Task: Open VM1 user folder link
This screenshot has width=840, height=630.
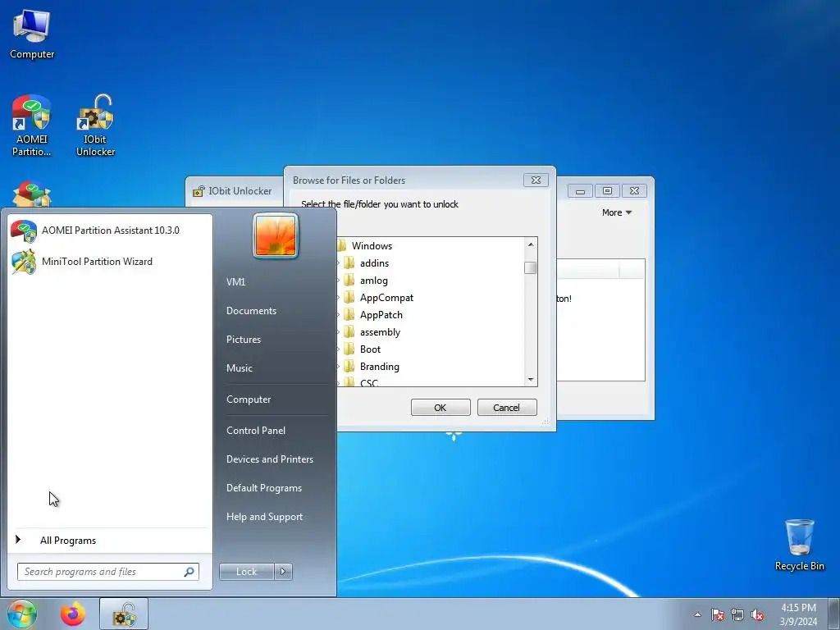Action: coord(235,282)
